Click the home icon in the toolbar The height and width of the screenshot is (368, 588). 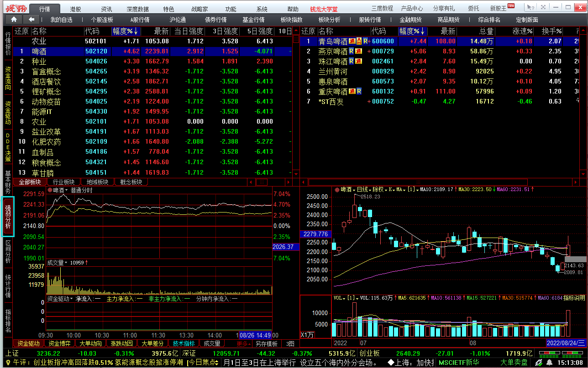pos(14,19)
